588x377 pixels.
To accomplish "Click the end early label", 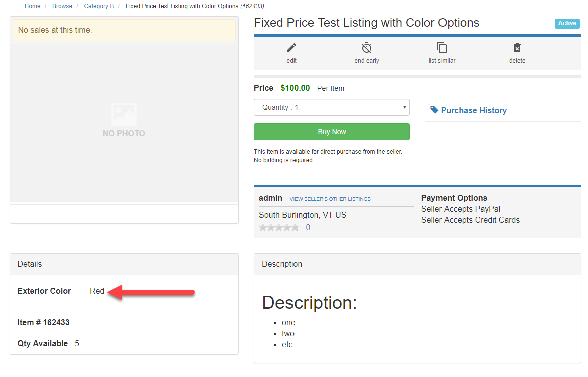I will (366, 61).
